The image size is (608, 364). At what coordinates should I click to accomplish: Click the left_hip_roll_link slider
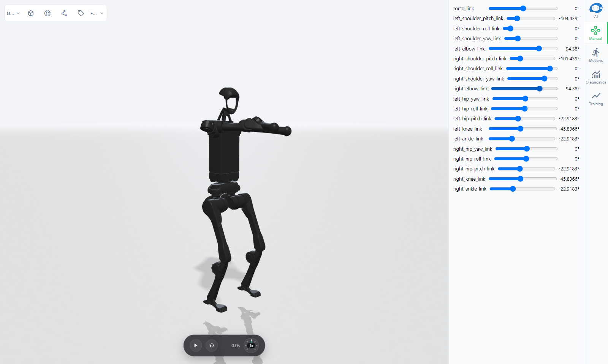(524, 109)
